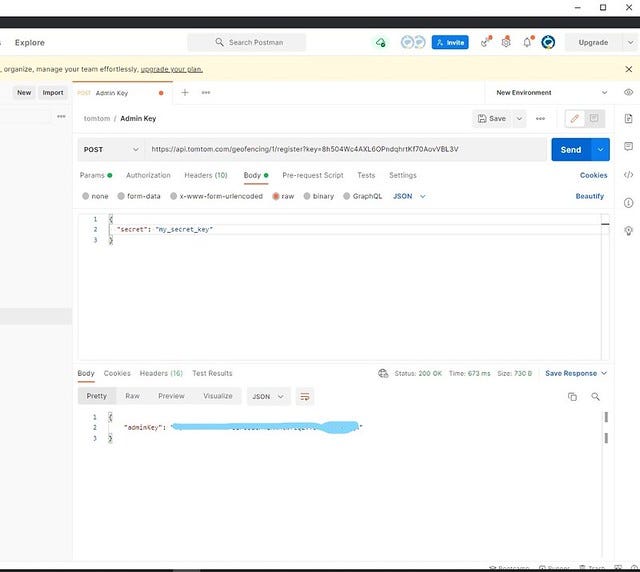This screenshot has height=572, width=640.
Task: Switch to the Tests tab
Action: coord(366,175)
